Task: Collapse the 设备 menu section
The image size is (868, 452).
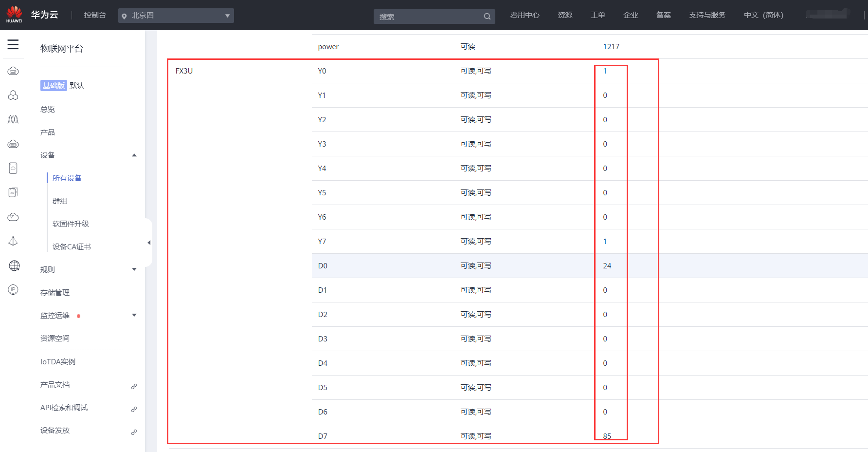Action: (x=134, y=155)
